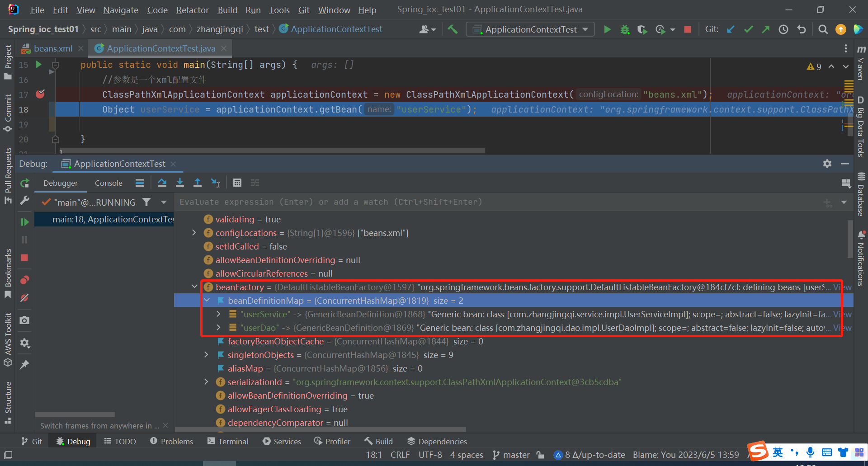This screenshot has height=466, width=868.
Task: Open the Terminal tool window
Action: (x=227, y=442)
